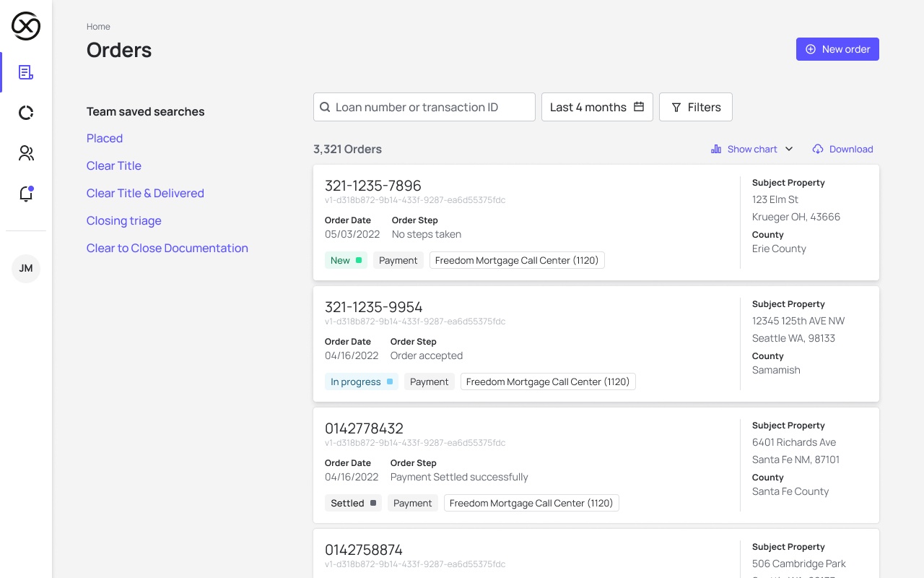Create a New order
The width and height of the screenshot is (924, 578).
(837, 49)
